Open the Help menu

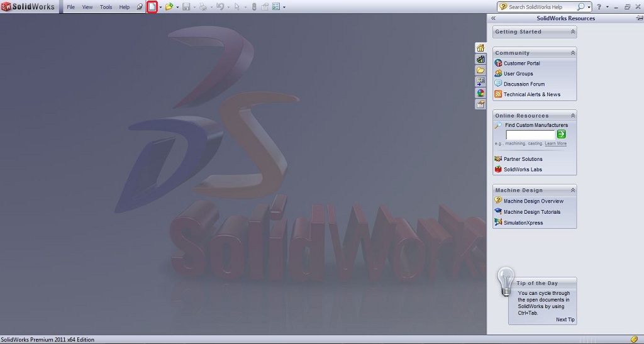124,7
